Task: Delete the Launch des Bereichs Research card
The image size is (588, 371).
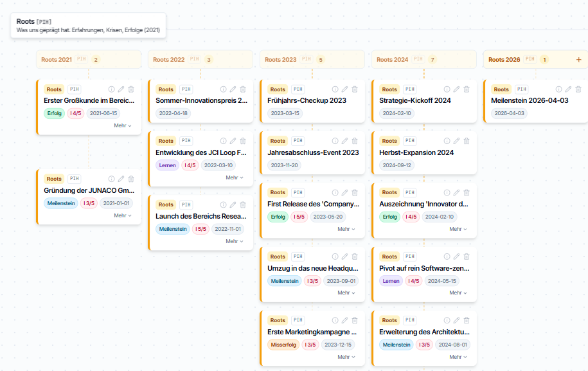Action: tap(243, 205)
